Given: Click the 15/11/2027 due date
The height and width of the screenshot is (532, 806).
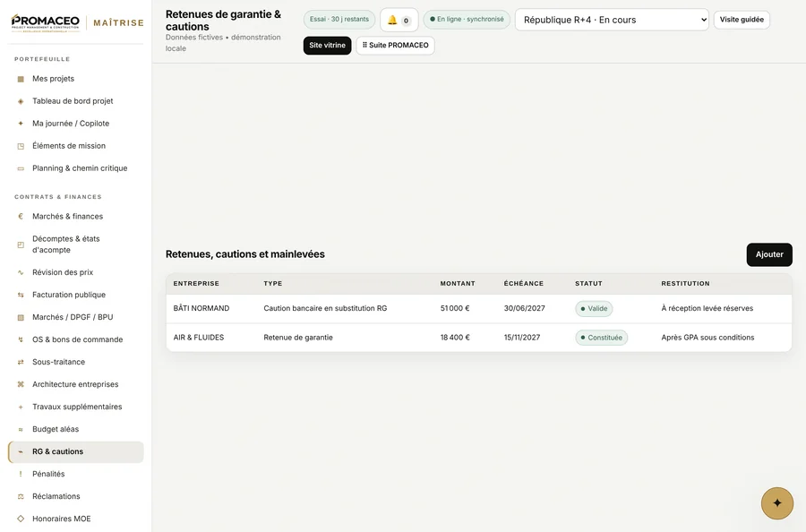Looking at the screenshot, I should pyautogui.click(x=522, y=338).
